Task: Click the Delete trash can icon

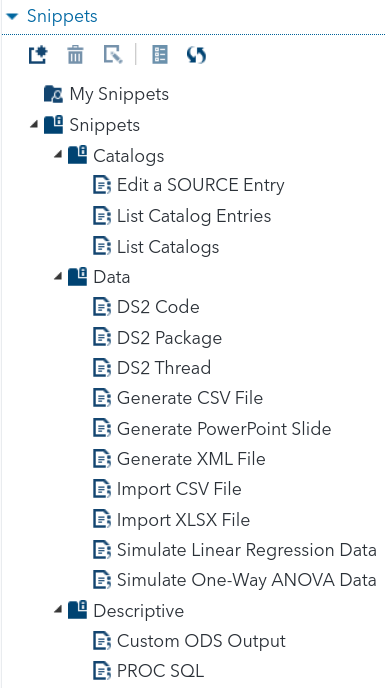Action: [x=75, y=56]
